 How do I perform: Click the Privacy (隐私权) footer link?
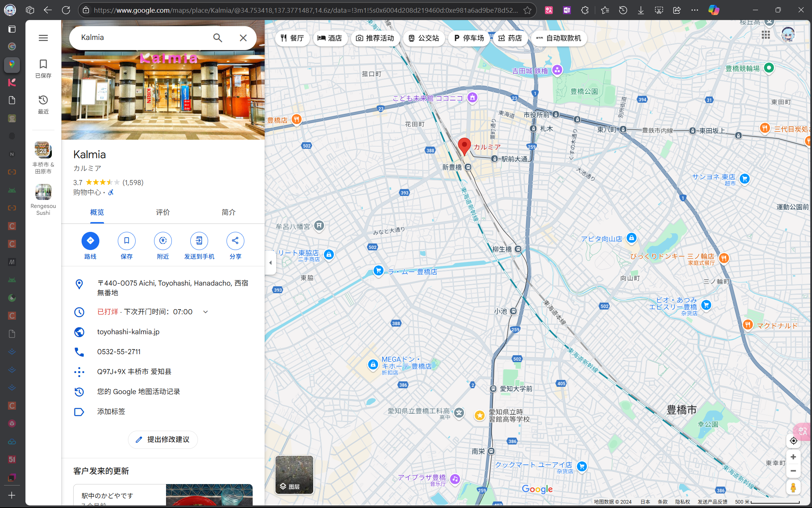click(683, 502)
